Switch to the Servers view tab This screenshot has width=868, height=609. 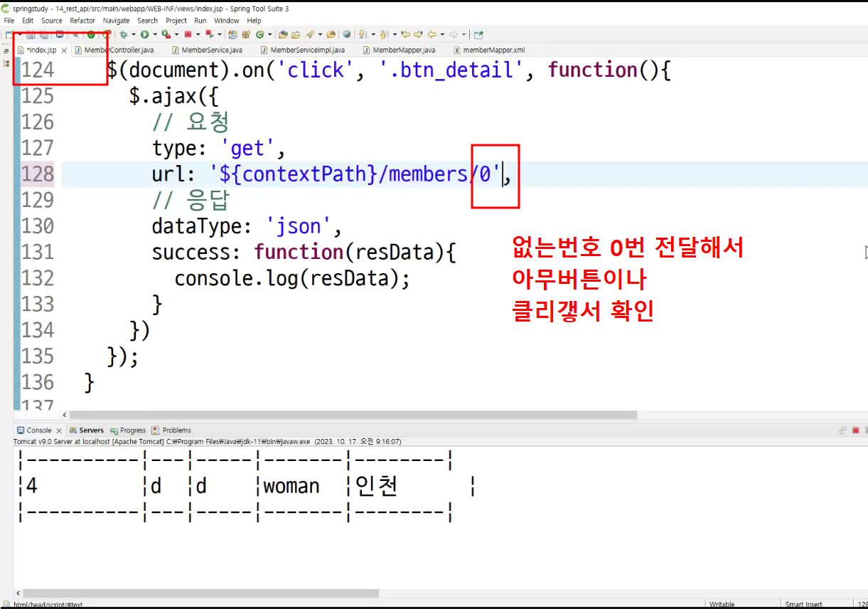[x=86, y=430]
